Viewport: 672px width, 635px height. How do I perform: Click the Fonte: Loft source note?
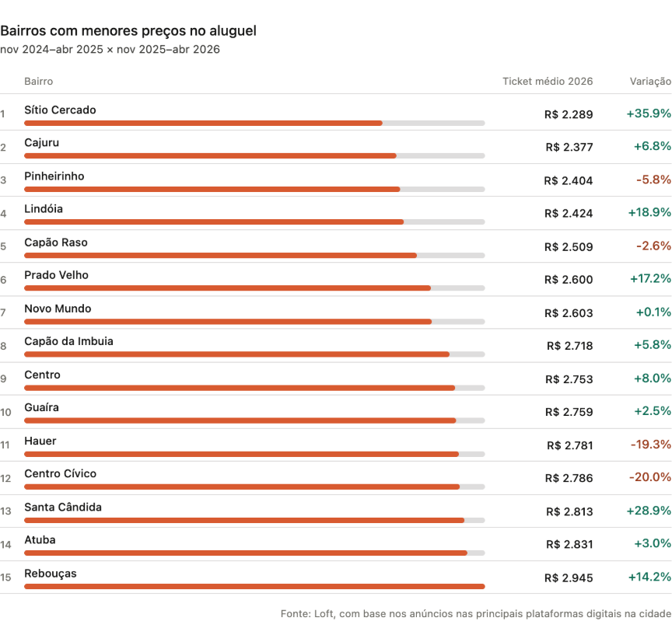point(475,614)
